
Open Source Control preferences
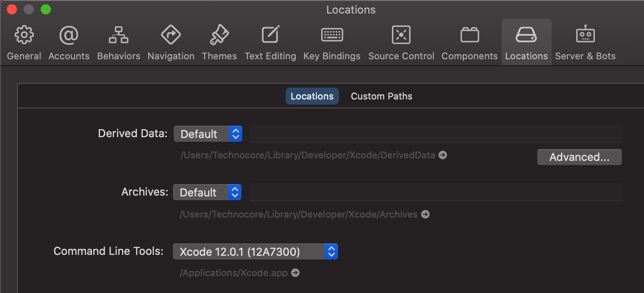tap(401, 42)
